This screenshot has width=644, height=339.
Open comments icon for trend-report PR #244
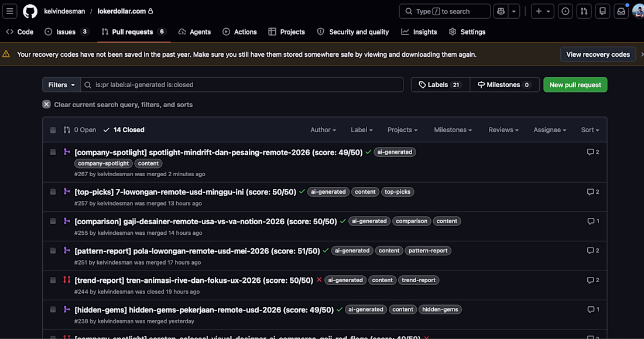coord(593,280)
